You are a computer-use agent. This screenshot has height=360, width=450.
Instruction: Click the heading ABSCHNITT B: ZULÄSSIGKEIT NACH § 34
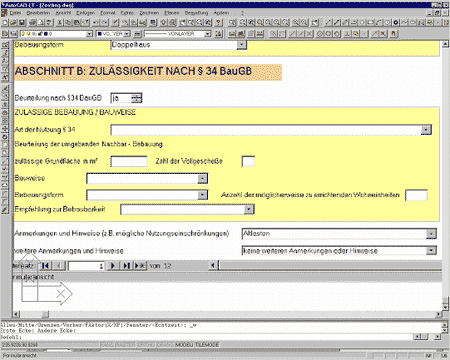[x=133, y=71]
